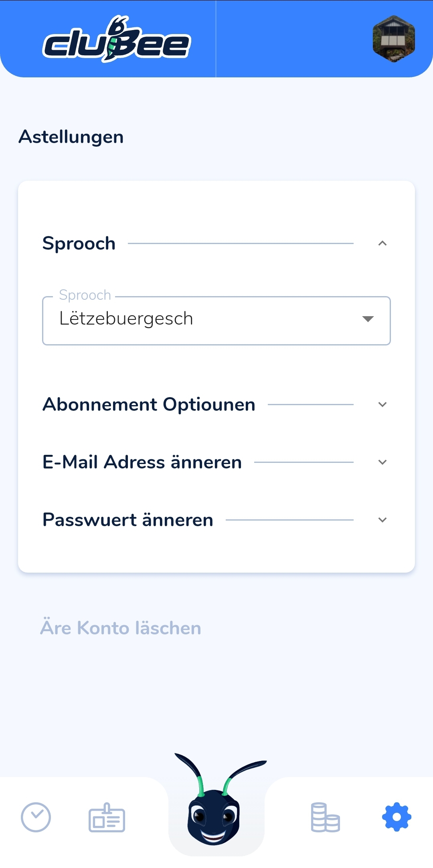
Task: Click the language dropdown triangle arrow
Action: tap(368, 319)
